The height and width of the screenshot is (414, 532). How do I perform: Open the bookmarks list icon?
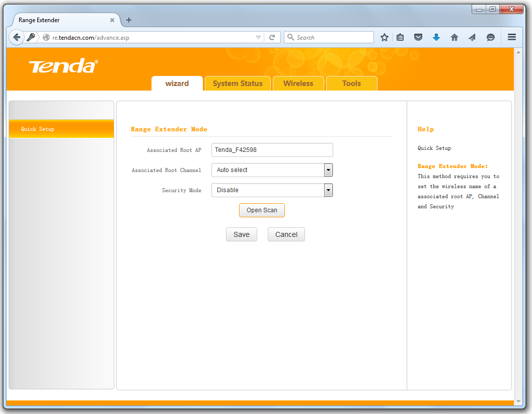400,37
